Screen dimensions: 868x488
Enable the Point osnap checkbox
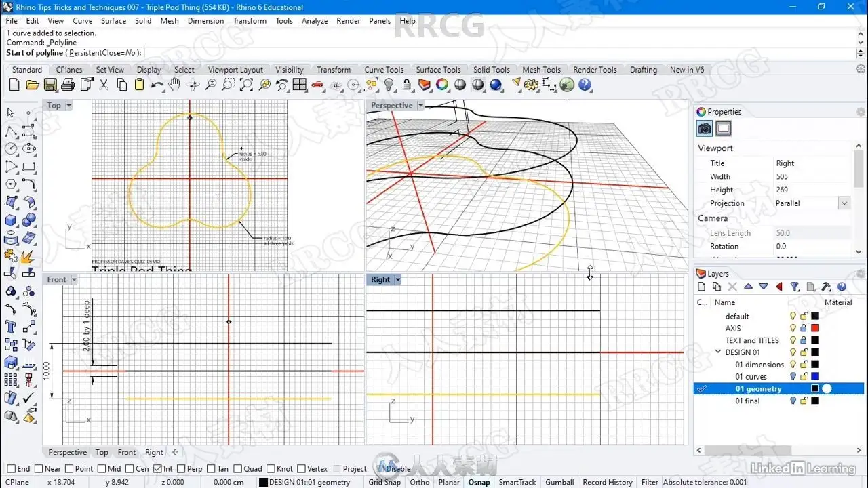point(68,468)
